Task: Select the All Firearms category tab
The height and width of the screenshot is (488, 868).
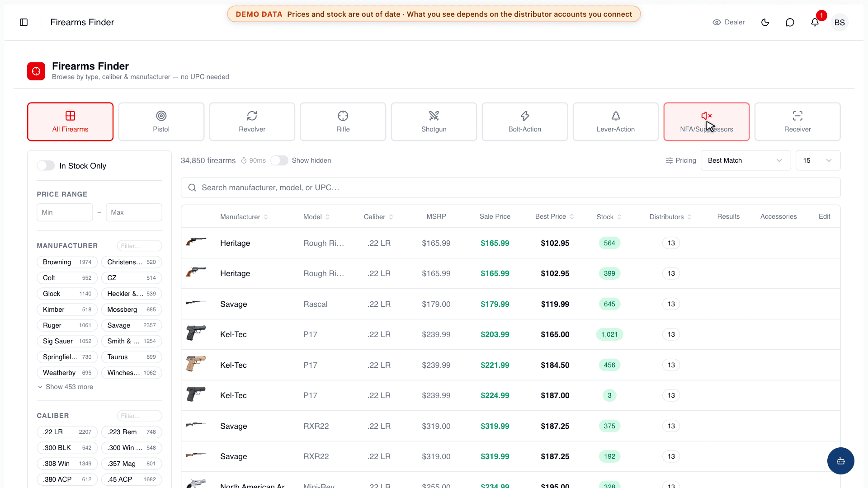Action: point(70,122)
